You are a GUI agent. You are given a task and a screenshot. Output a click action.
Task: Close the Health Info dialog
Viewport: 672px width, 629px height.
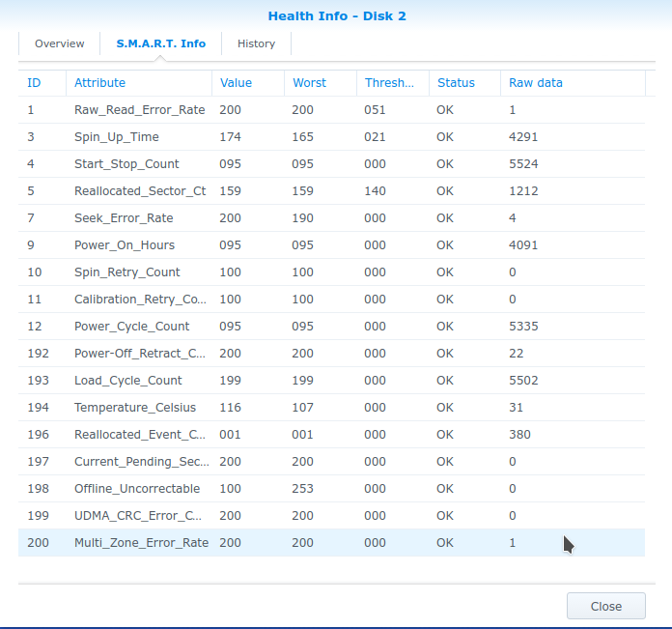[x=606, y=606]
